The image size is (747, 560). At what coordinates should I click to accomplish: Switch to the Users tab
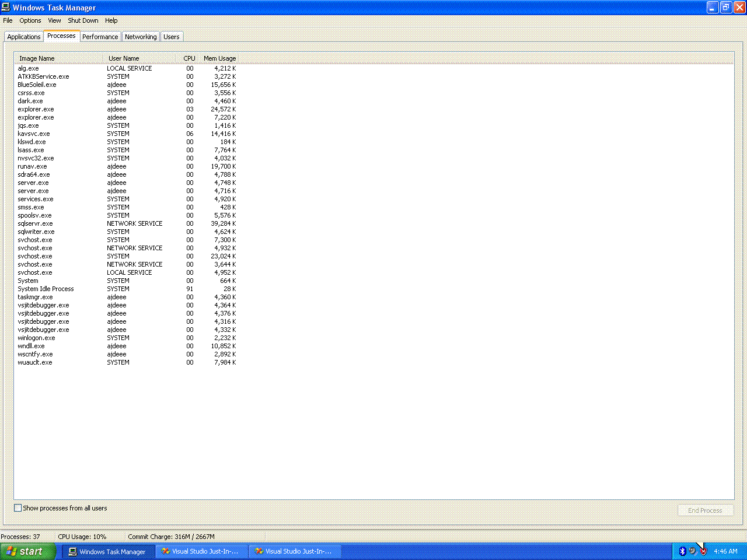coord(172,37)
